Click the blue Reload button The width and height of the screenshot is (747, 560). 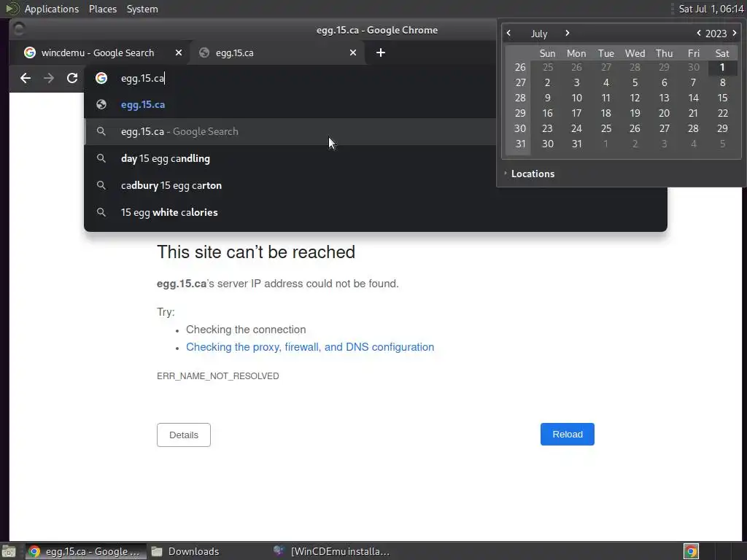pos(567,435)
